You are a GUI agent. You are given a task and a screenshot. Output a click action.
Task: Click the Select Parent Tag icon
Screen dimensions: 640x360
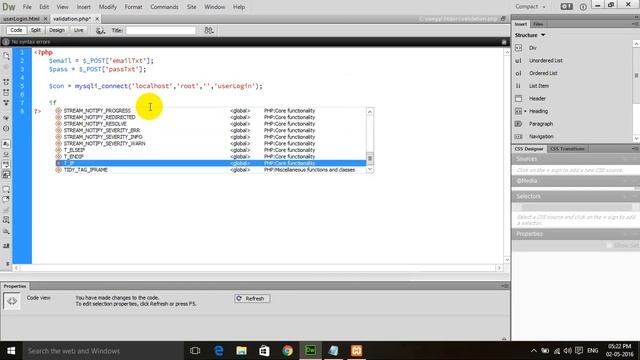pyautogui.click(x=6, y=118)
